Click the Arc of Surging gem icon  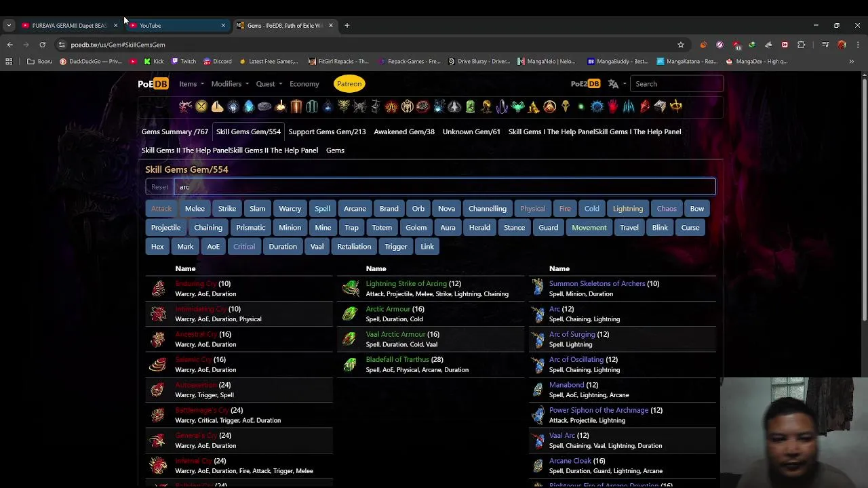coord(538,339)
